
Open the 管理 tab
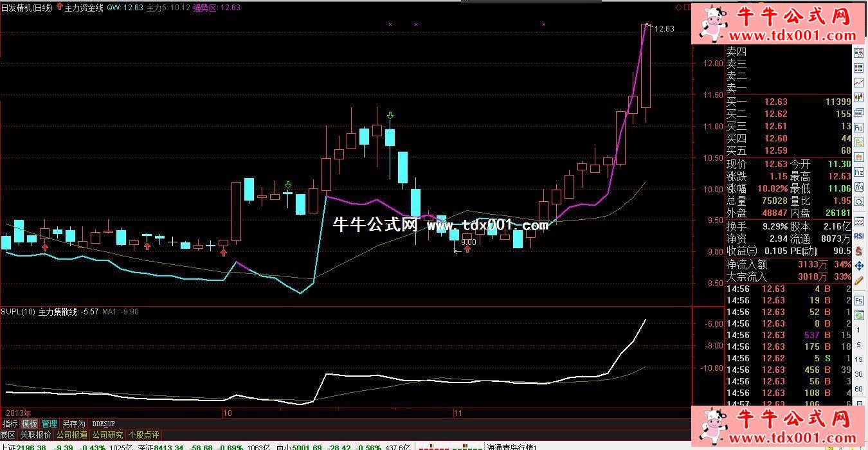pos(49,424)
